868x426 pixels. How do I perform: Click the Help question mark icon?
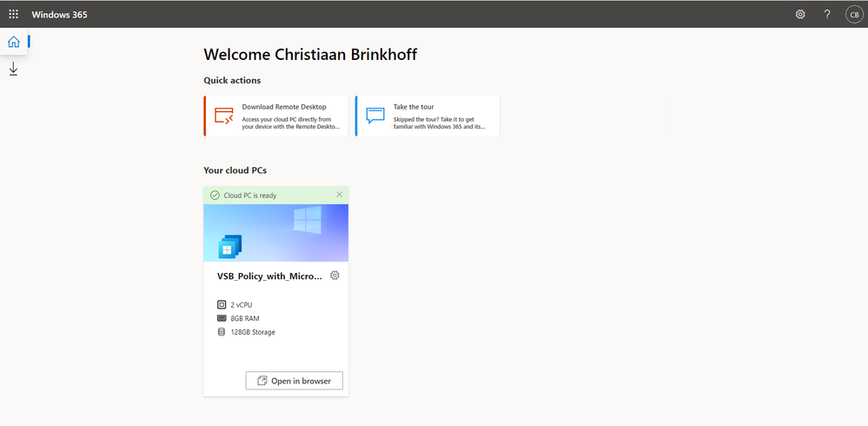click(x=827, y=14)
